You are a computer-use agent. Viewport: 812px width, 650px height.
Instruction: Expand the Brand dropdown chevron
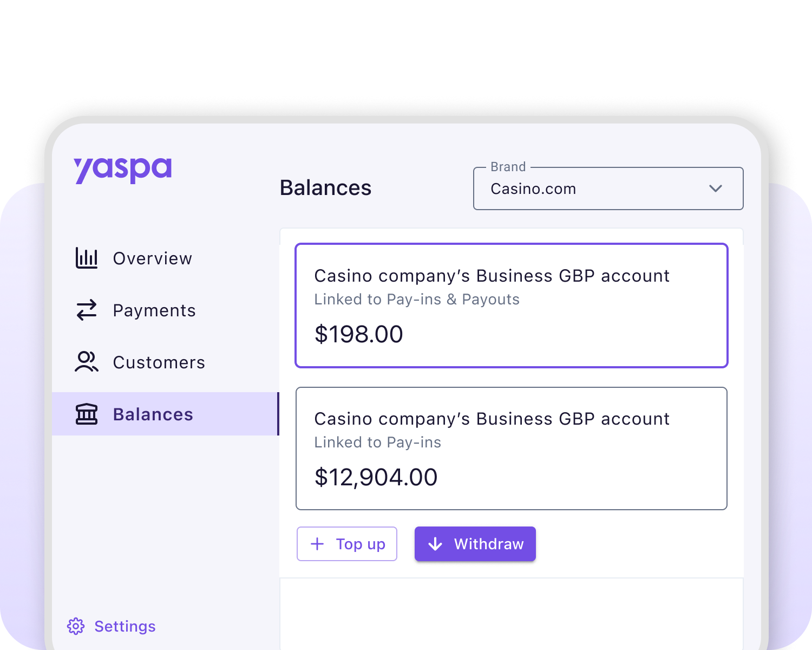(716, 188)
